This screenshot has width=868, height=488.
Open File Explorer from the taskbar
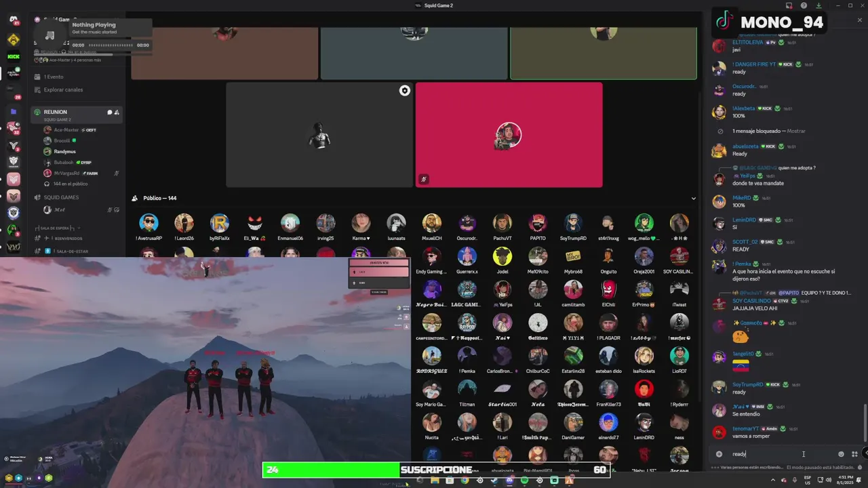tap(434, 481)
